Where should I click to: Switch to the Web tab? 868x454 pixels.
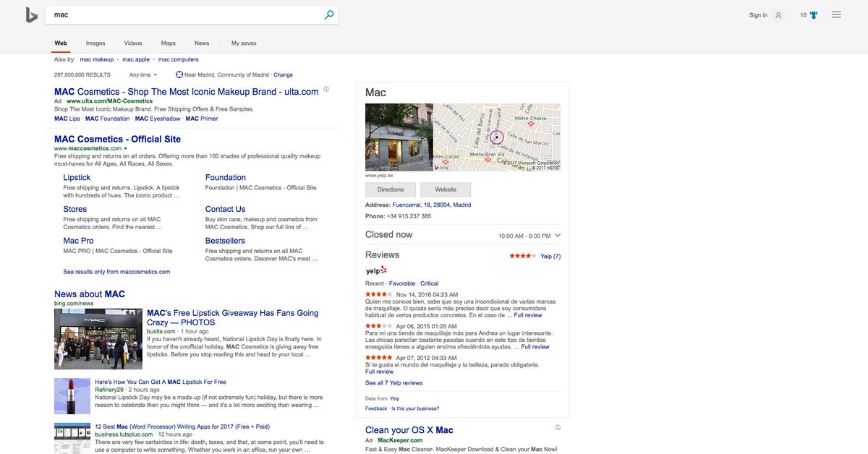[61, 43]
